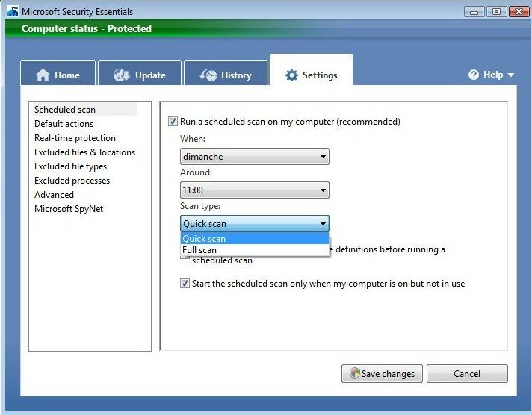Switch to the History tab

click(226, 73)
